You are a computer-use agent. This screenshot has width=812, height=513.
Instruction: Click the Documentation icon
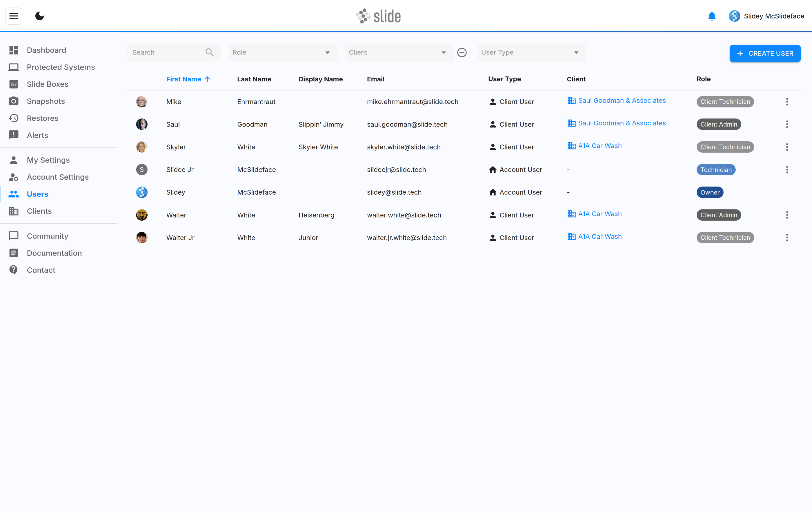pyautogui.click(x=14, y=253)
